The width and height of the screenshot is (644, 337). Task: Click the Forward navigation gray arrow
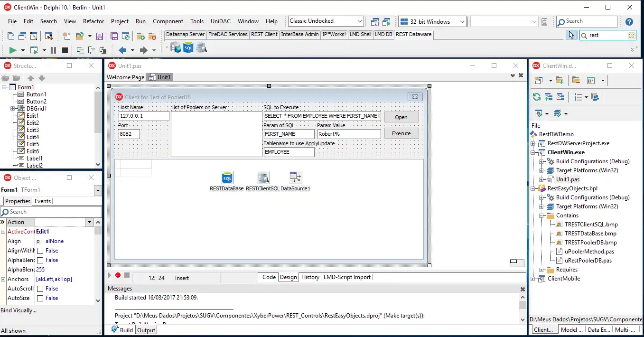[x=144, y=50]
